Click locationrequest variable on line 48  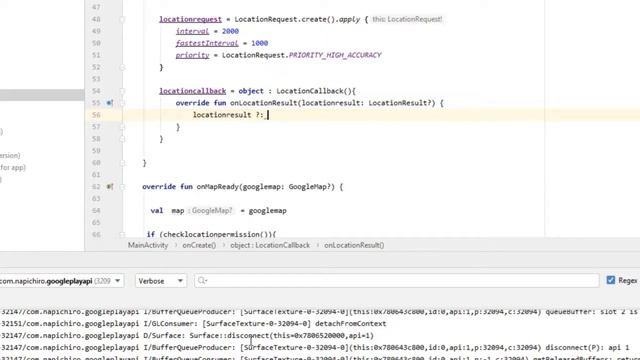(190, 19)
